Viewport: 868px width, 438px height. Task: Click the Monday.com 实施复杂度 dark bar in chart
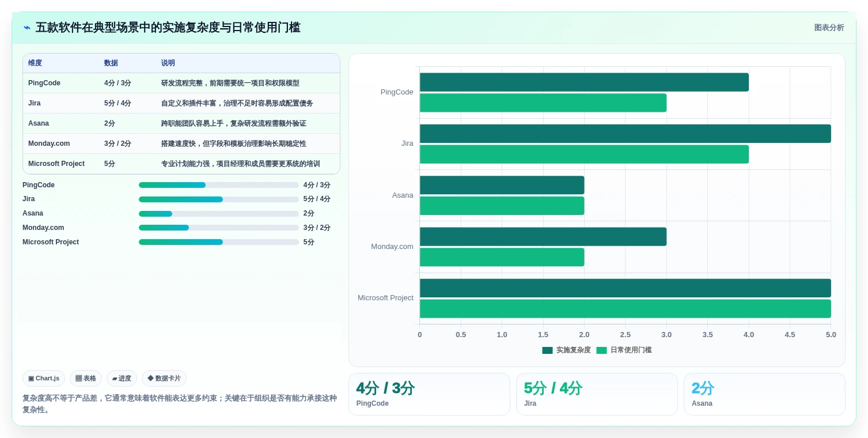pyautogui.click(x=543, y=236)
